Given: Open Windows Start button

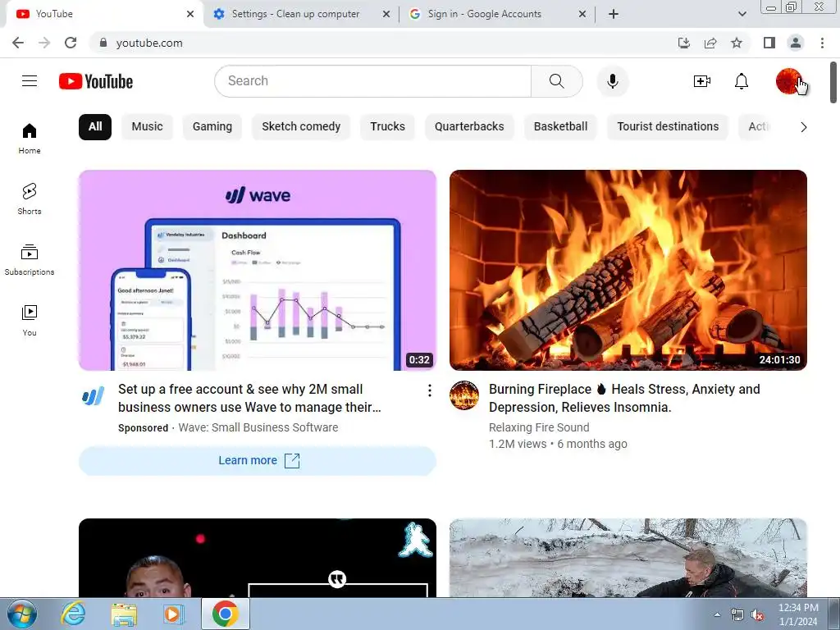Looking at the screenshot, I should coord(22,614).
